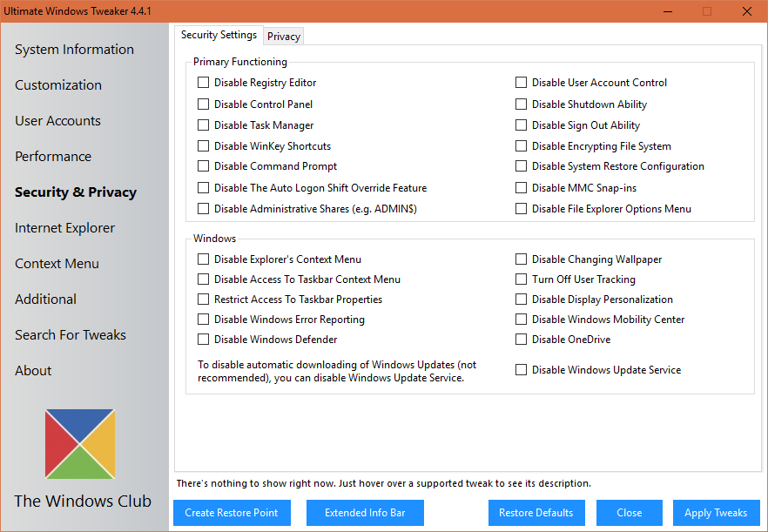The image size is (768, 532).
Task: Toggle Disable System Restore Configuration
Action: pyautogui.click(x=521, y=166)
